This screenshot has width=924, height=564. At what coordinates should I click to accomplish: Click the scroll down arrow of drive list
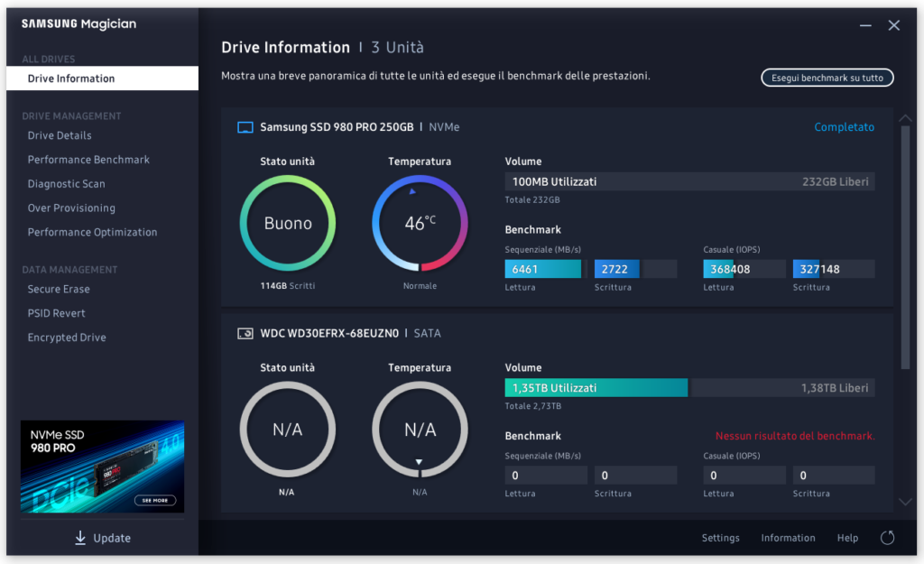[x=905, y=502]
